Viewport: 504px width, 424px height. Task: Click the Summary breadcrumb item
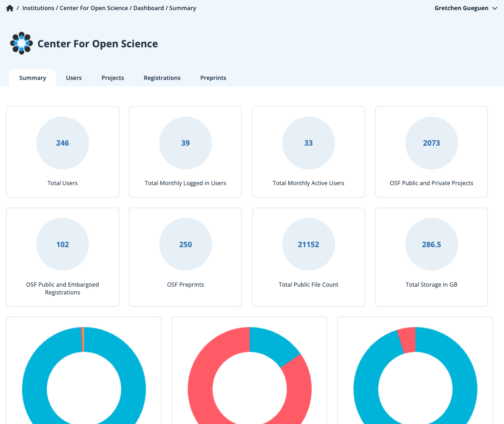click(x=183, y=8)
